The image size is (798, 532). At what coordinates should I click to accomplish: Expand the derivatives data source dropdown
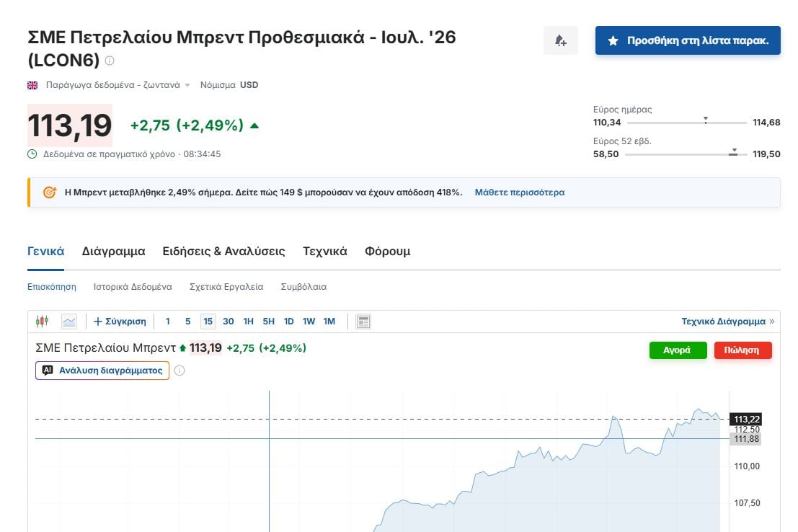[187, 84]
